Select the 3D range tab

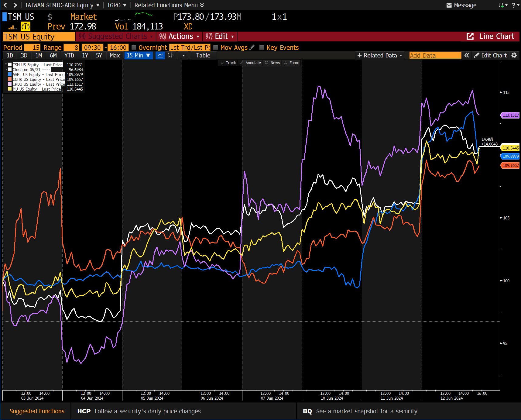pos(24,55)
